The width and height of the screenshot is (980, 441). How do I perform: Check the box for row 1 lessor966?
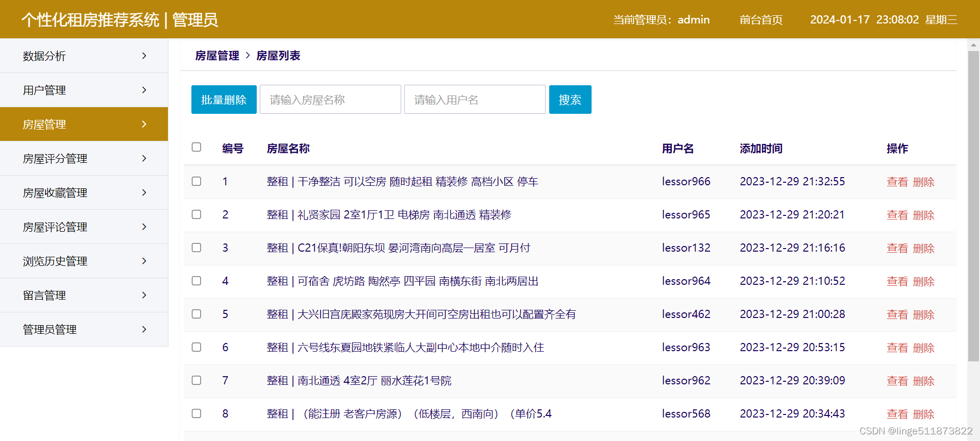coord(197,181)
